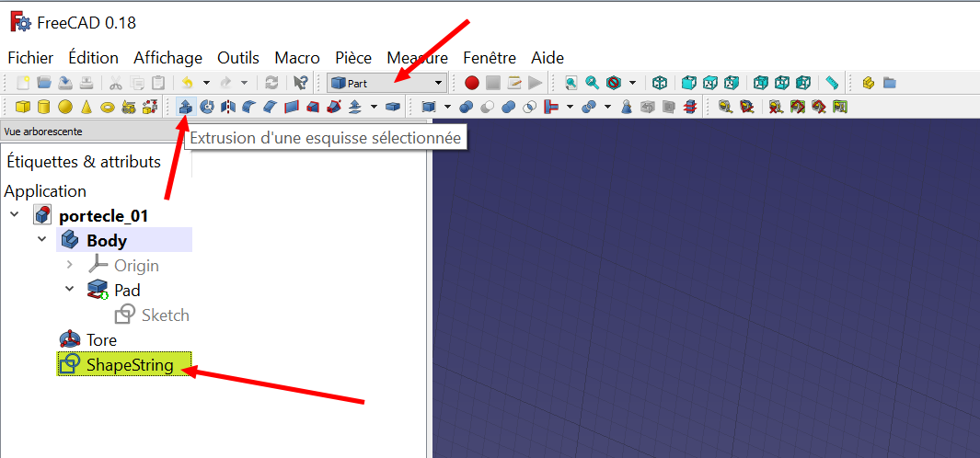Collapse the Body tree node

(42, 239)
